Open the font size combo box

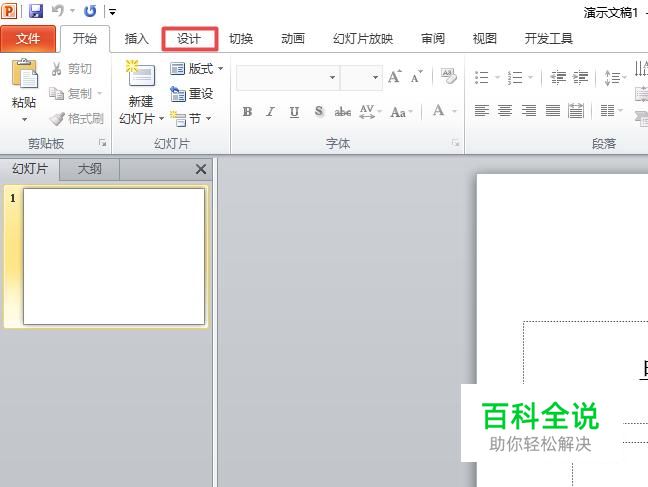tap(361, 77)
